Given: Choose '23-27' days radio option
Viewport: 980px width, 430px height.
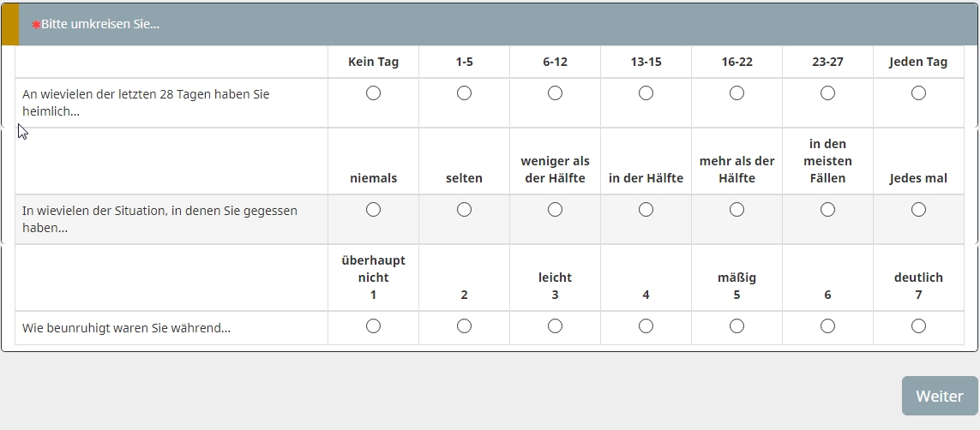Looking at the screenshot, I should pyautogui.click(x=827, y=93).
